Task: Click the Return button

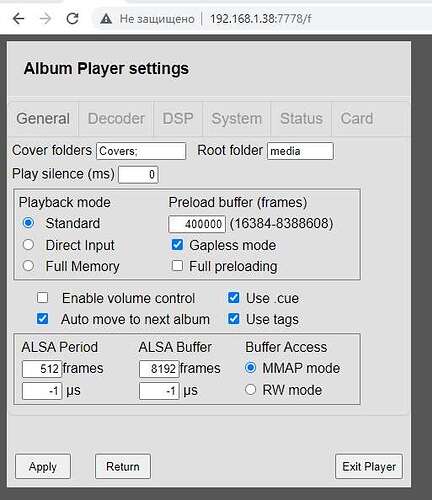Action: pos(123,466)
